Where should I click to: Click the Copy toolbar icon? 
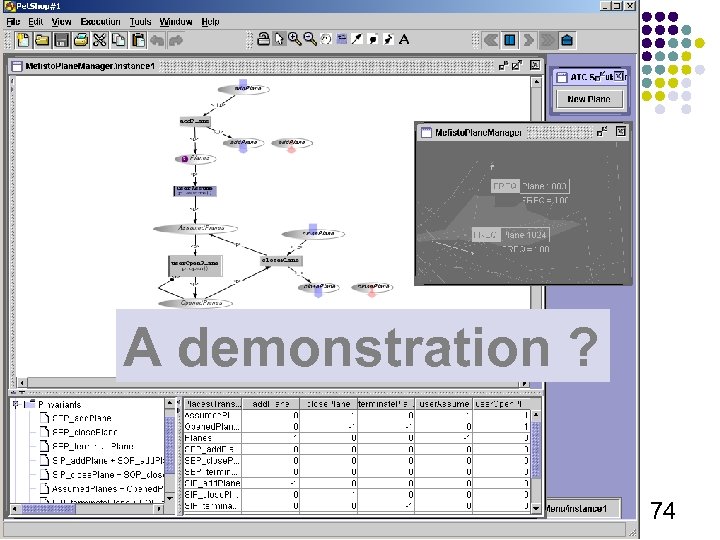[119, 40]
